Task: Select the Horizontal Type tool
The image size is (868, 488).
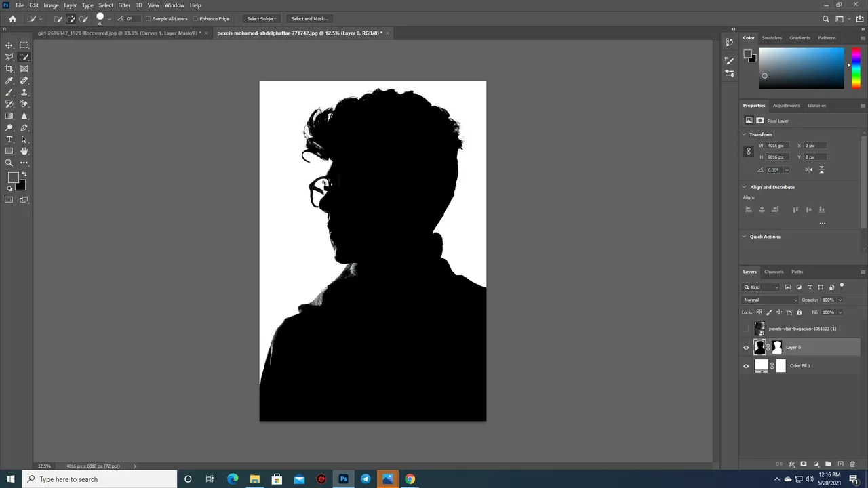Action: click(x=9, y=139)
